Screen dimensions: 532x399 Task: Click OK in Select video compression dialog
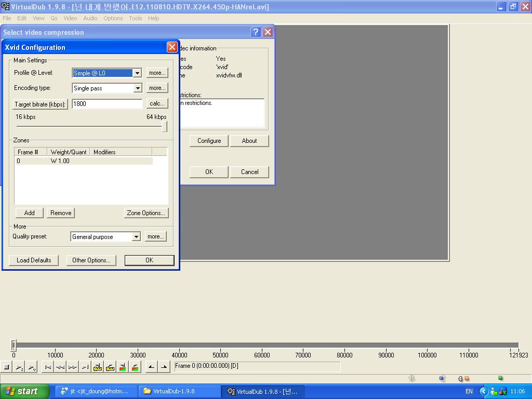pyautogui.click(x=209, y=172)
